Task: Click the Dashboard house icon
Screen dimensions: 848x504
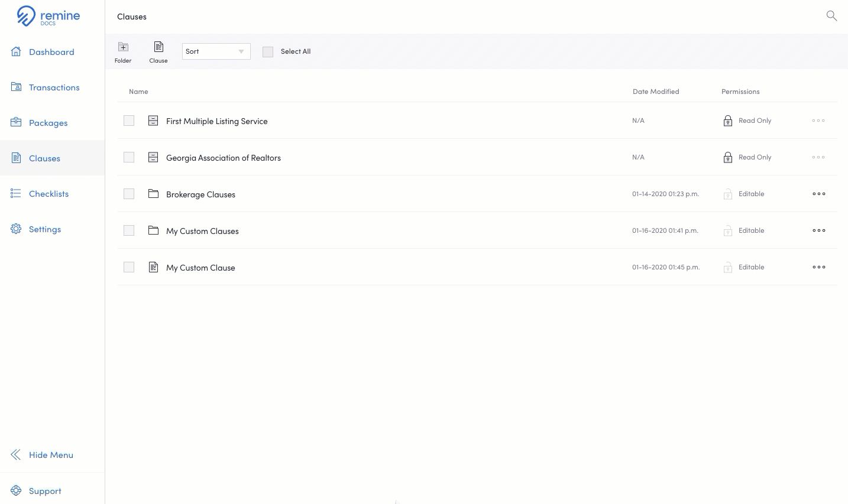Action: coord(16,51)
